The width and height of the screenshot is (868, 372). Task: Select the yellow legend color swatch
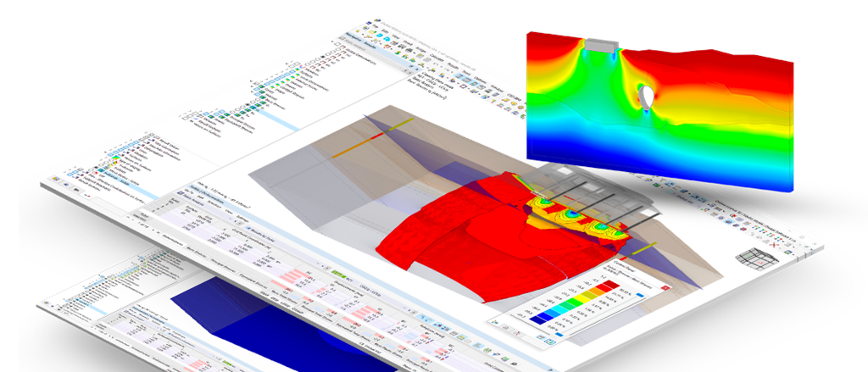tap(581, 298)
